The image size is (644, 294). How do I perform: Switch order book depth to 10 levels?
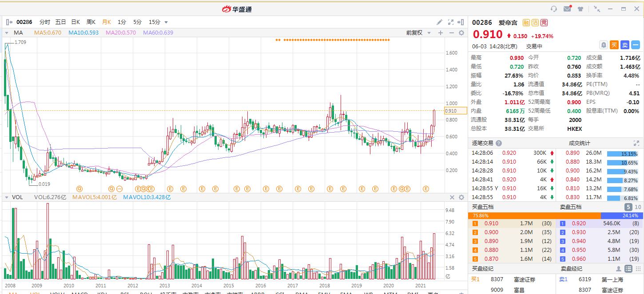coord(638,207)
